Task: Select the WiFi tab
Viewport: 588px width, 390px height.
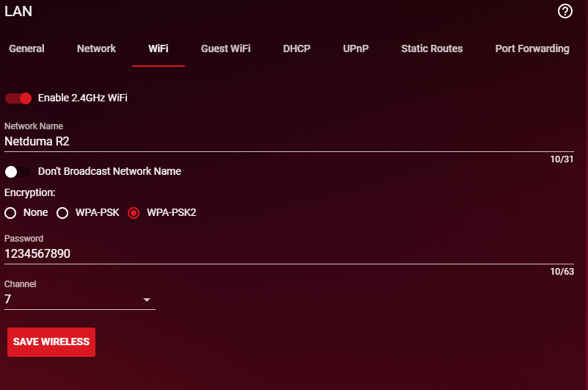Action: [x=158, y=48]
